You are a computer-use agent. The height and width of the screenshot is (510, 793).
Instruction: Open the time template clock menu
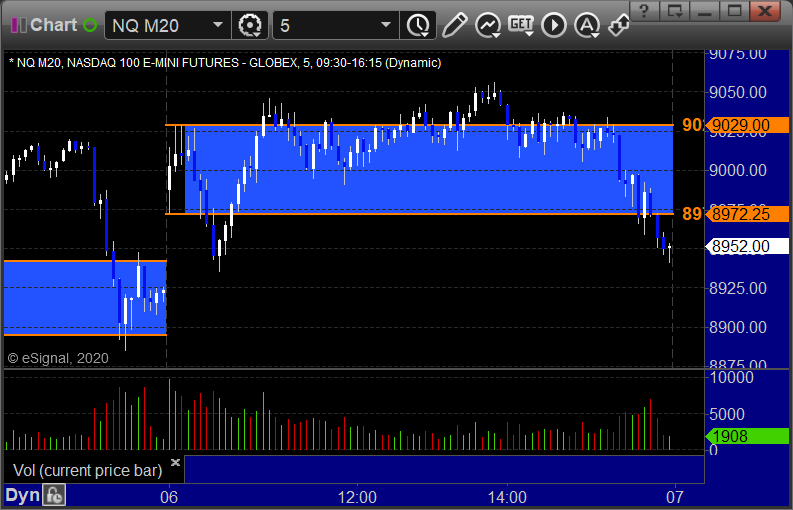(x=418, y=25)
